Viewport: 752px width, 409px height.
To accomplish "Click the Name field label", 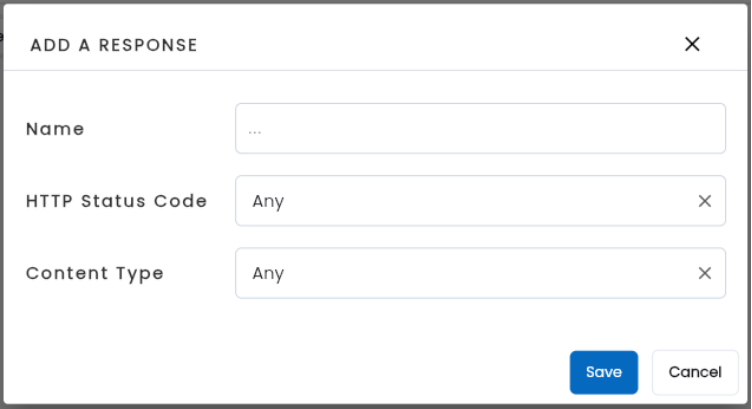I will (55, 129).
